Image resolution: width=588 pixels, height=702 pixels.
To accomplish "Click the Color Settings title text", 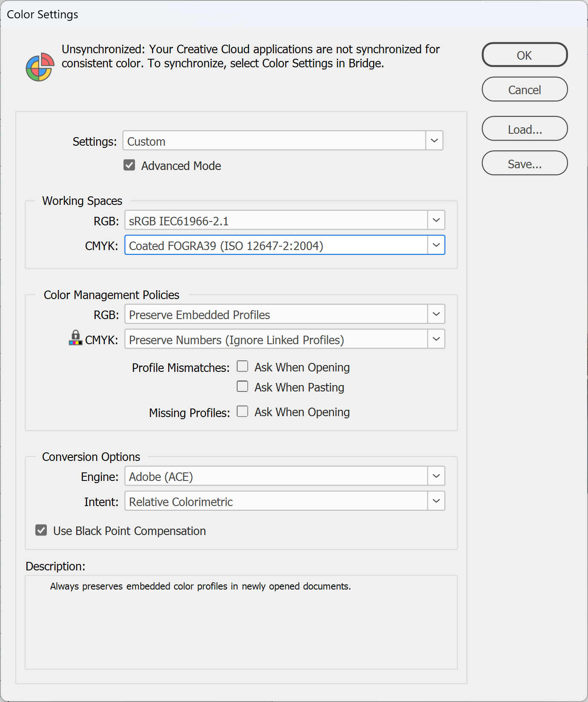I will (43, 14).
